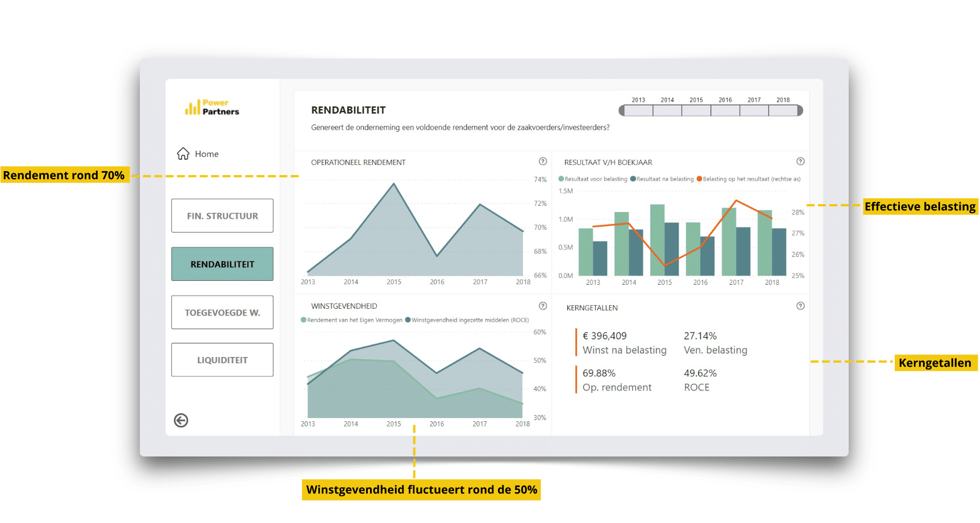Click the 74% axis label in Operationeel Rendement

[x=540, y=180]
